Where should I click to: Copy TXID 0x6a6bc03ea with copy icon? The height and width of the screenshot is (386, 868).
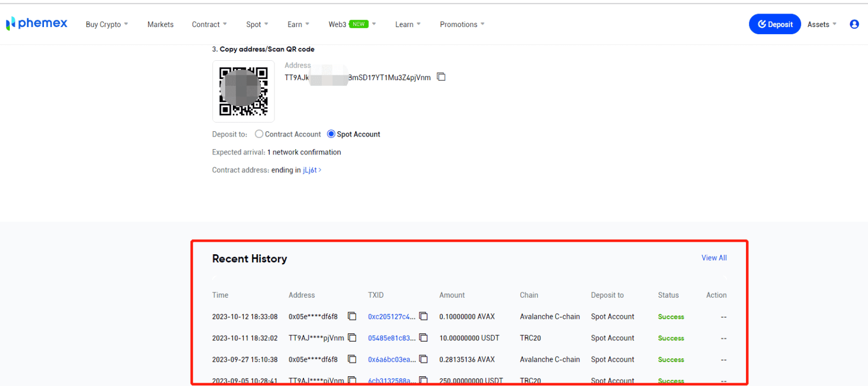click(x=424, y=359)
